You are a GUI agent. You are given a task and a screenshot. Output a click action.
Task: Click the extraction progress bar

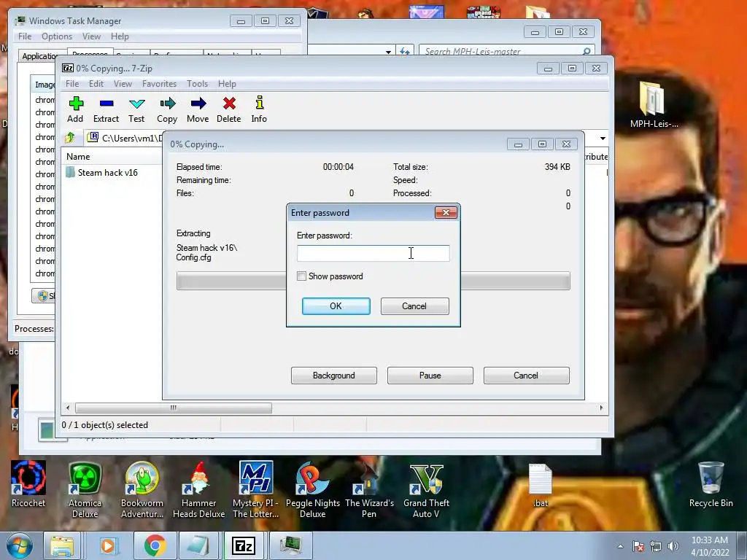pyautogui.click(x=373, y=281)
